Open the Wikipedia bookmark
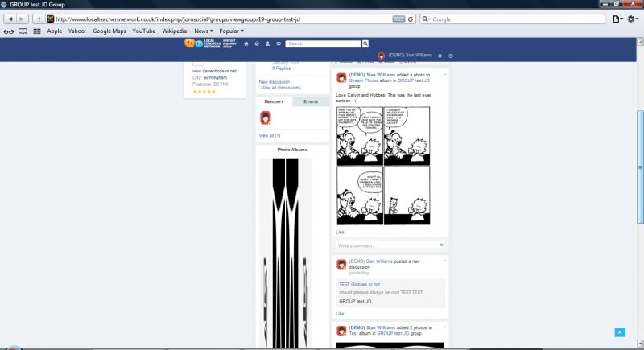644x350 pixels. coord(174,31)
